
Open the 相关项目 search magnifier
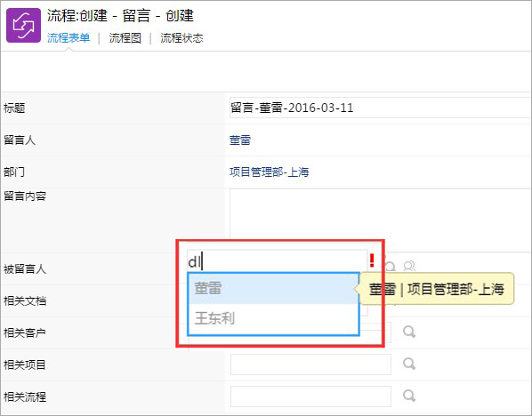tap(409, 364)
